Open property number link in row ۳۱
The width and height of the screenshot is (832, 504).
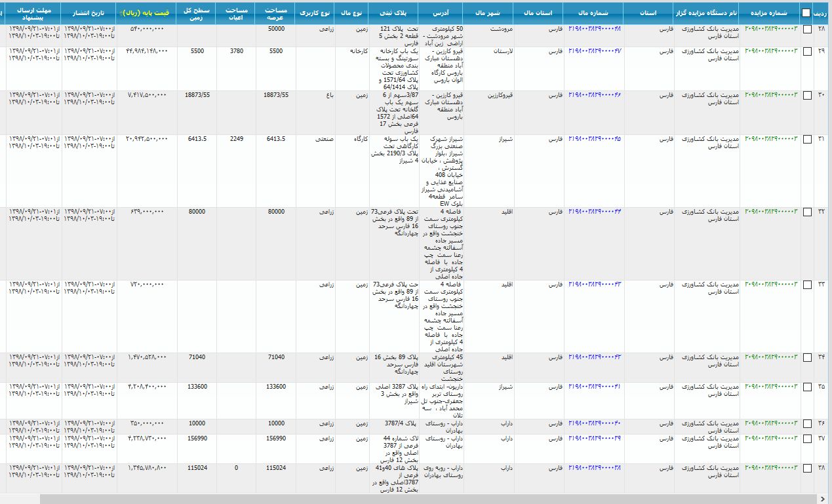coord(594,139)
